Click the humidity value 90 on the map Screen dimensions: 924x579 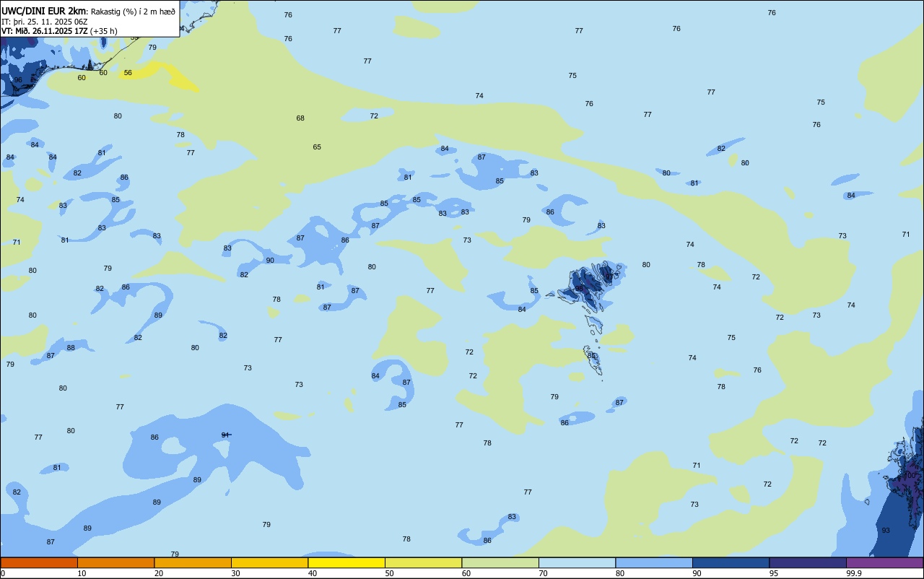[x=270, y=261]
